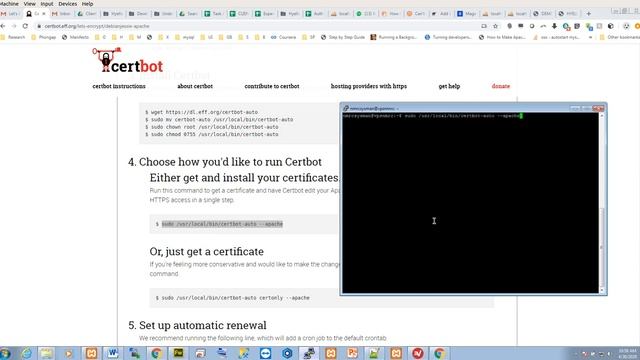Screen dimensions: 640x360
Task: Click the certonly --apache command text
Action: click(x=236, y=298)
